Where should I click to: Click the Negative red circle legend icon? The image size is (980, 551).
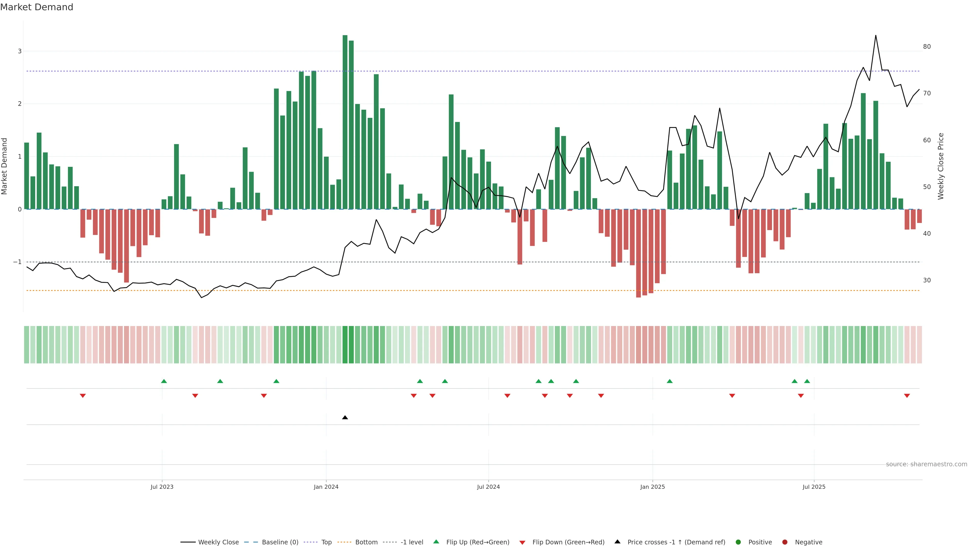pyautogui.click(x=785, y=542)
